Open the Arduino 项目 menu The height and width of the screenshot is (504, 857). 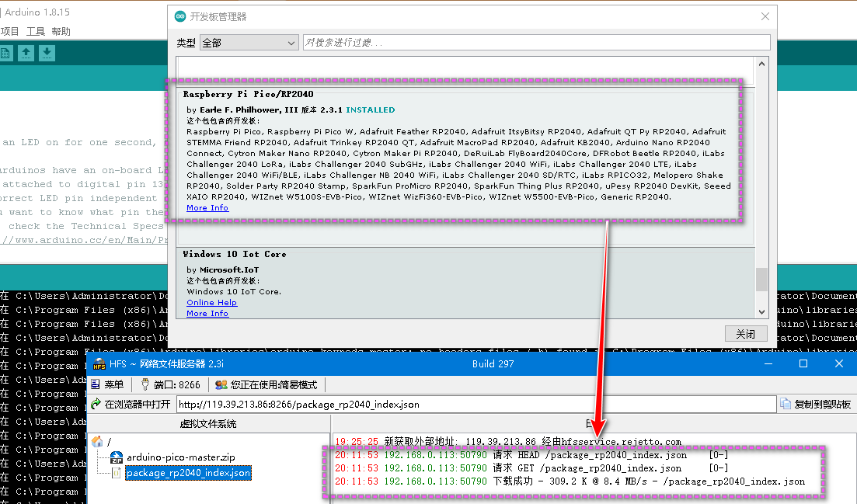pyautogui.click(x=10, y=31)
